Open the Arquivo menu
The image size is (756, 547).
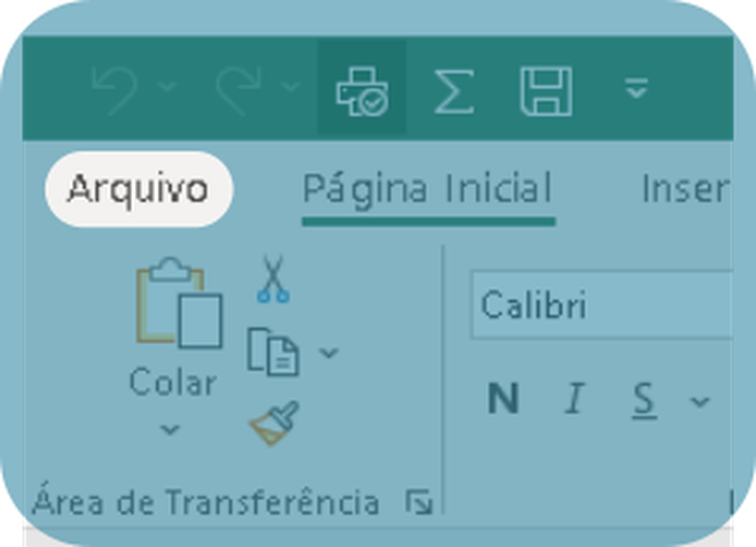point(139,189)
